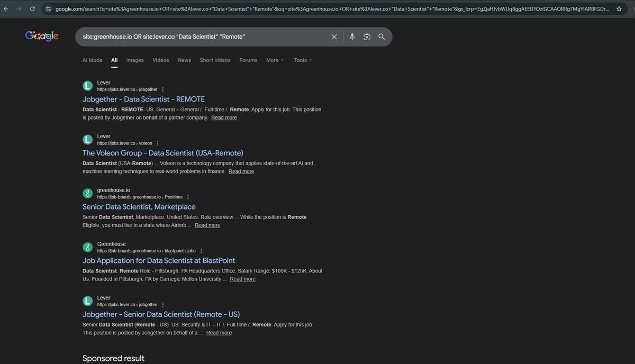
Task: Click Read more under Voleon snippet
Action: pyautogui.click(x=241, y=171)
